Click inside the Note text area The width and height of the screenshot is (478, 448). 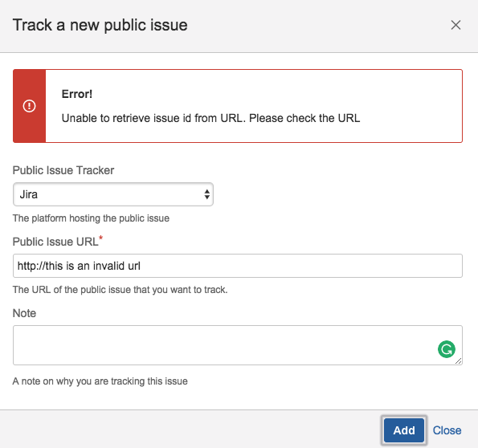coord(238,345)
